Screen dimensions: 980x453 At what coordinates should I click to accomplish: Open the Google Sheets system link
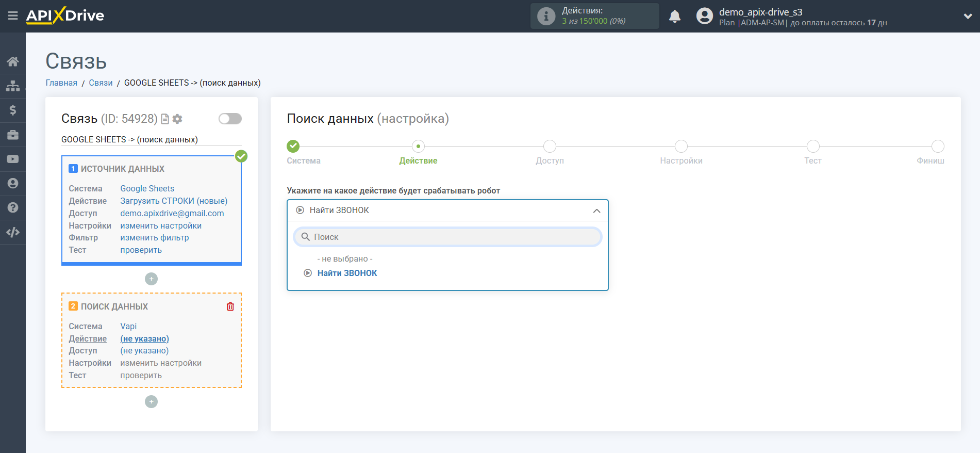click(147, 189)
